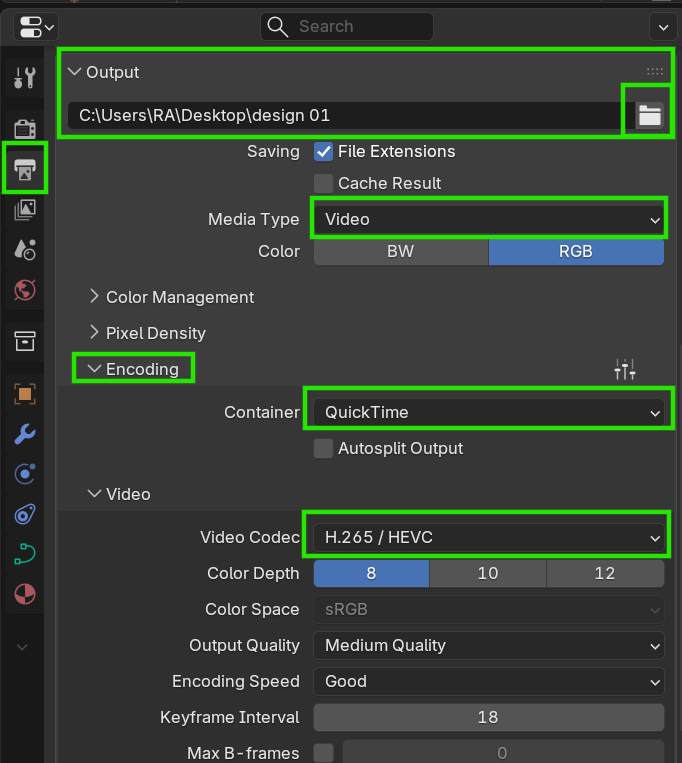Open the Object properties tab
The width and height of the screenshot is (682, 763).
click(x=25, y=394)
